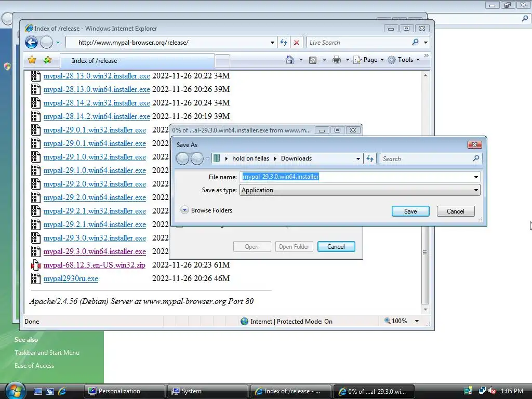The height and width of the screenshot is (399, 532).
Task: Open the search provider options dropdown
Action: click(426, 43)
